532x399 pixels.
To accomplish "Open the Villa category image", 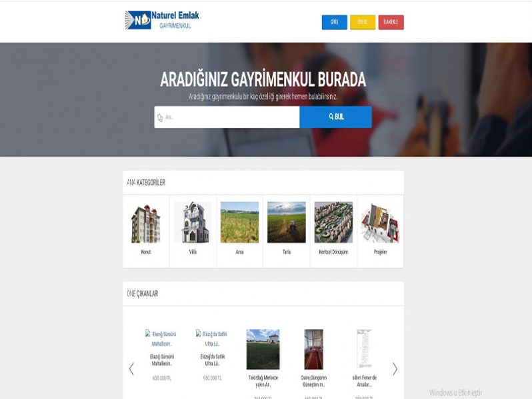I will (x=193, y=222).
